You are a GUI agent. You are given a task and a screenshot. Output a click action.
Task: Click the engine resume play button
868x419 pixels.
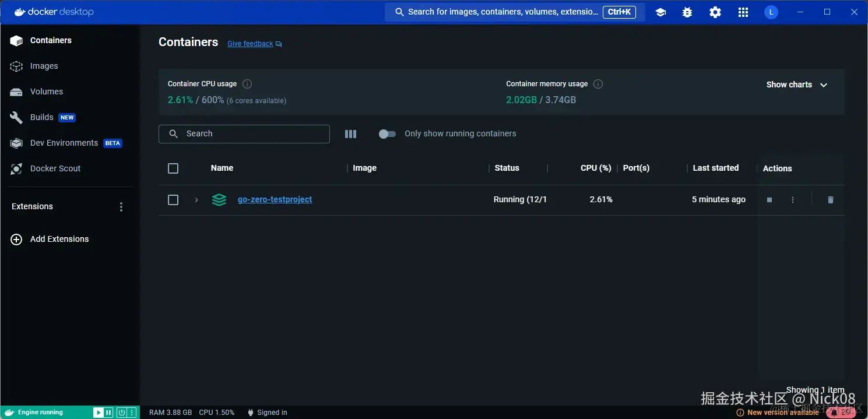[x=98, y=413]
